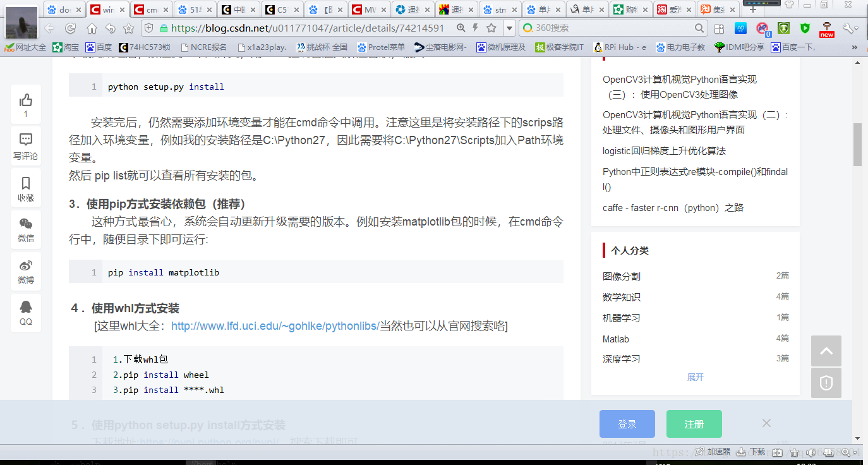This screenshot has height=465, width=868.
Task: Click the lightning speed-mode icon in the address bar
Action: click(x=476, y=28)
